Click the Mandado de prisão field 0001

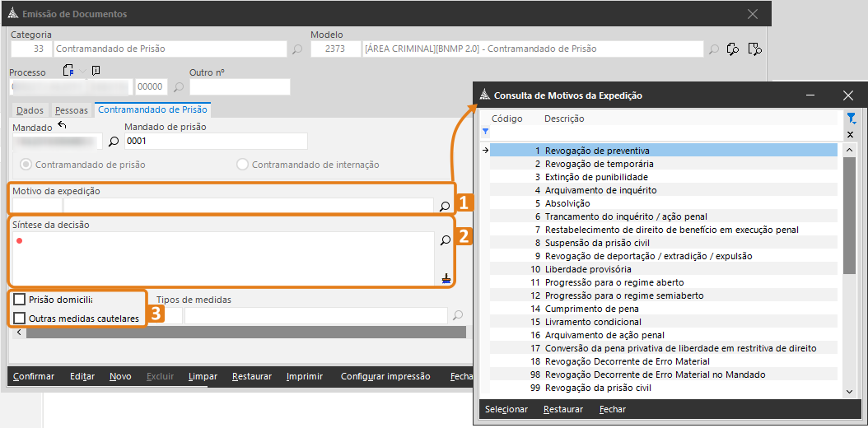[216, 141]
